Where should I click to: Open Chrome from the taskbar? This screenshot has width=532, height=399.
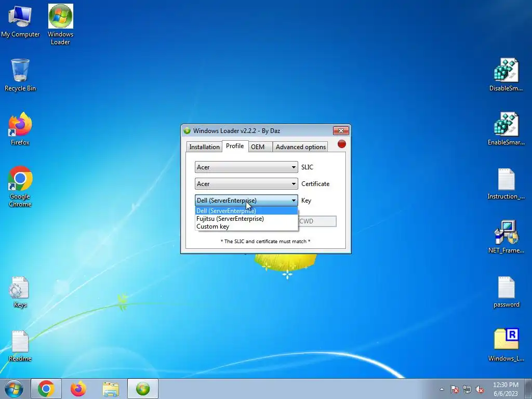[x=46, y=389]
